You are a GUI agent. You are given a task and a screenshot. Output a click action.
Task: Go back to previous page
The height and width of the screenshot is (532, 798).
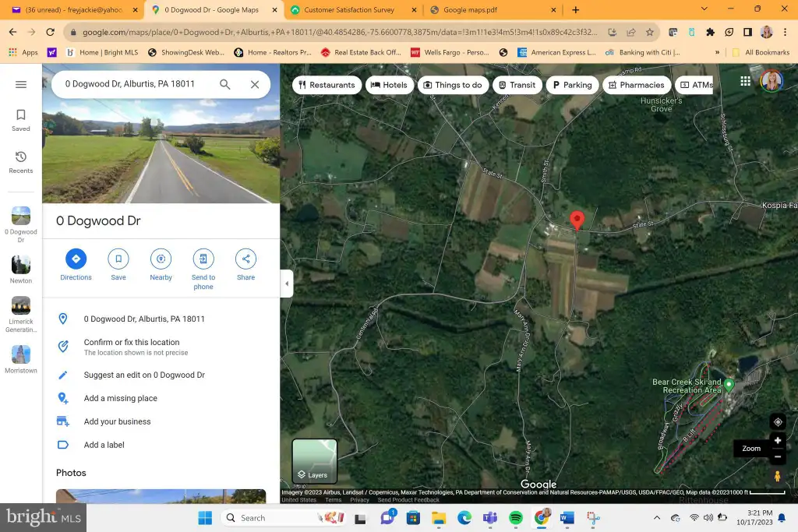12,32
